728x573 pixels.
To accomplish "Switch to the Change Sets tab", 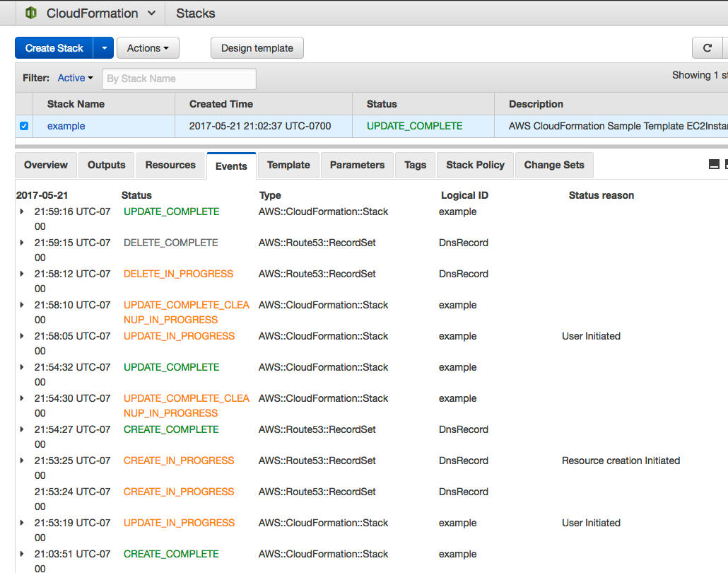I will click(554, 165).
